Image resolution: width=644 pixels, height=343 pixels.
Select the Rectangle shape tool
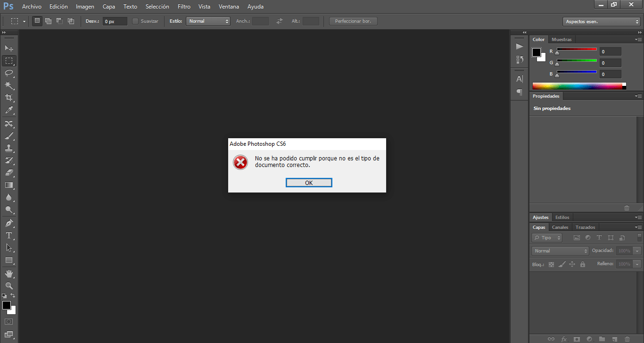[9, 260]
